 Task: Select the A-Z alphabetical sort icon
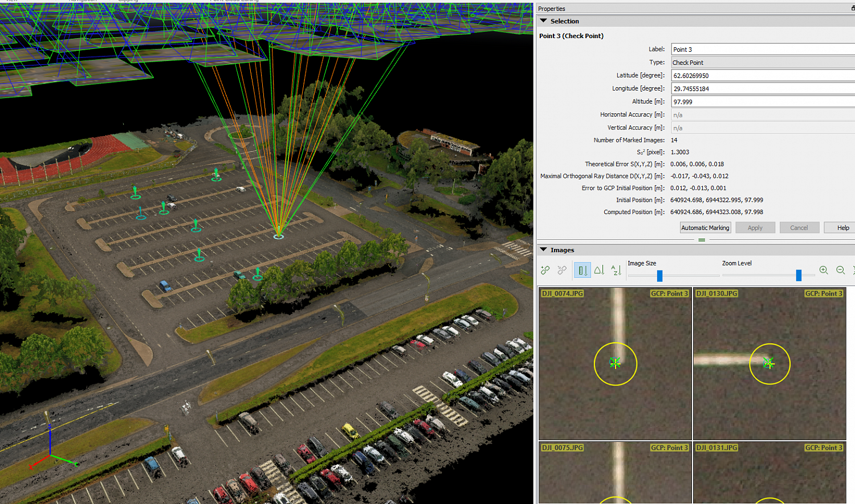(616, 269)
